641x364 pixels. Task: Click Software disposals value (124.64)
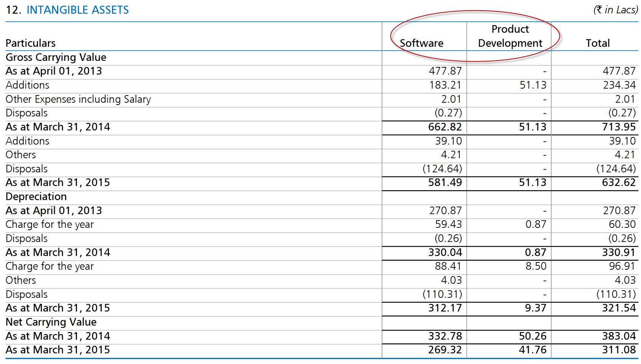coord(442,169)
